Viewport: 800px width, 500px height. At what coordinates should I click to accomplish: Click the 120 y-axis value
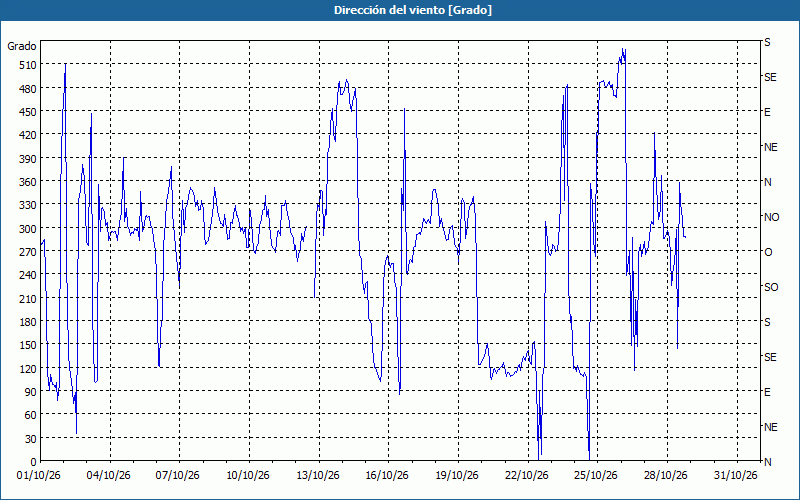(28, 369)
